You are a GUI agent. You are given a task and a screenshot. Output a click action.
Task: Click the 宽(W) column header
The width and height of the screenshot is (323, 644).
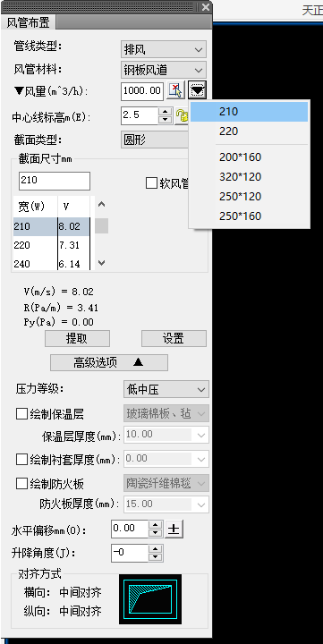(35, 207)
